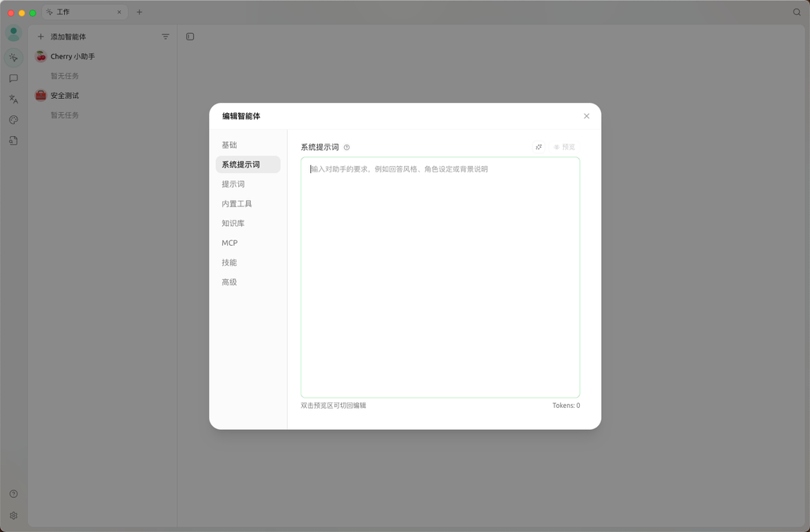Open the help question mark icon
This screenshot has width=810, height=532.
pos(13,494)
